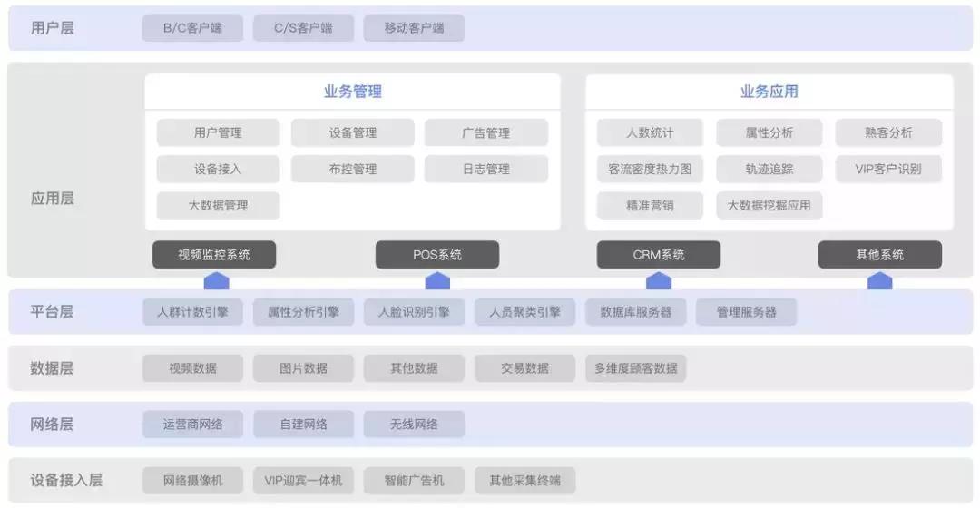Image resolution: width=980 pixels, height=508 pixels.
Task: Click the 业务管理 panel heading
Action: pos(352,92)
